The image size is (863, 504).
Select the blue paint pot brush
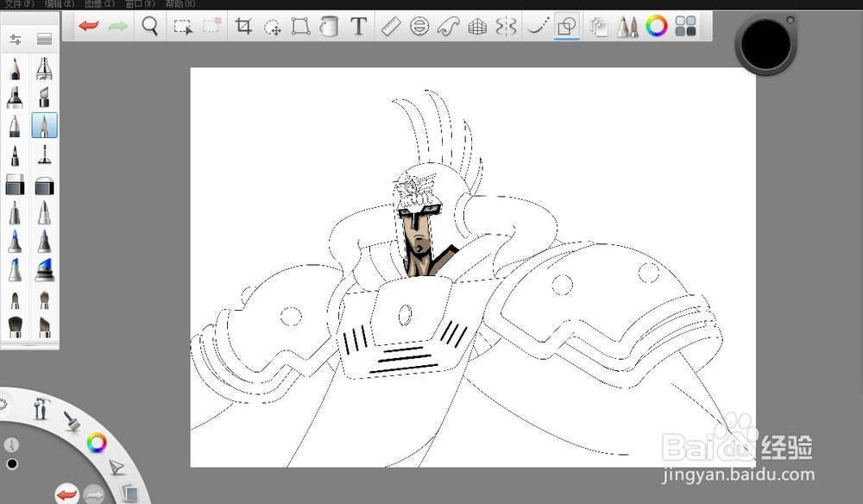click(44, 269)
